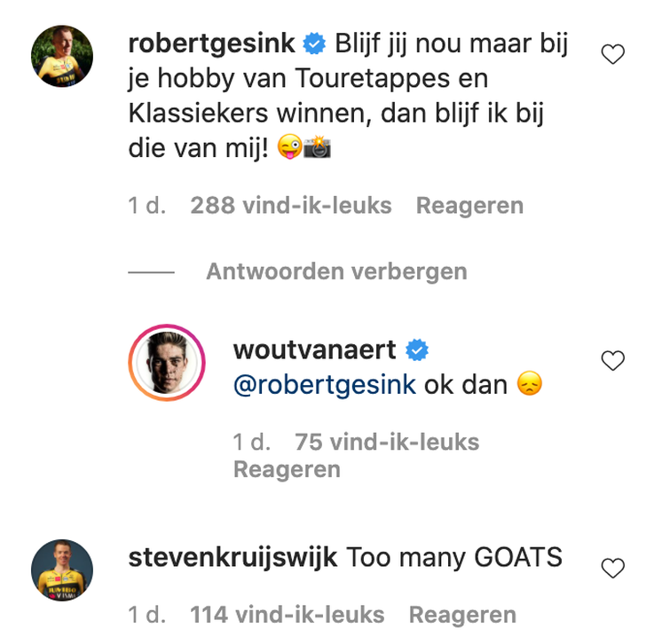View woutvanaert's story via avatar ring
The width and height of the screenshot is (646, 644).
[167, 363]
